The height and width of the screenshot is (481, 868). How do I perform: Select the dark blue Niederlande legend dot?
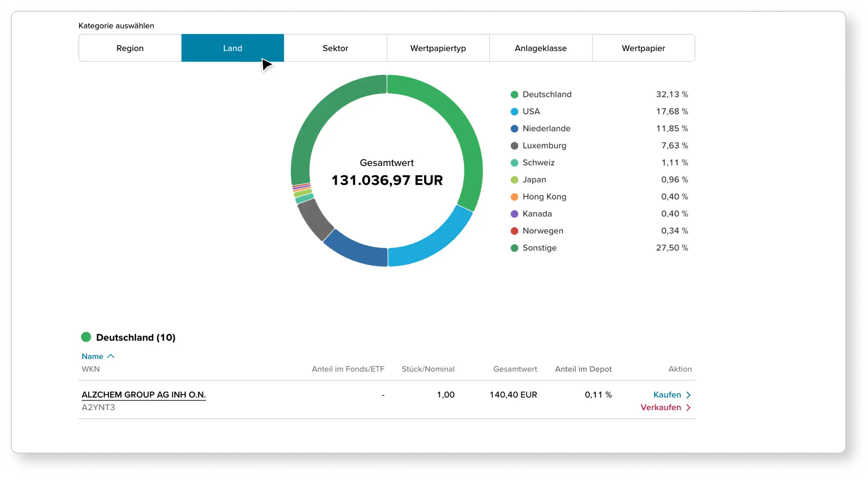(x=514, y=128)
